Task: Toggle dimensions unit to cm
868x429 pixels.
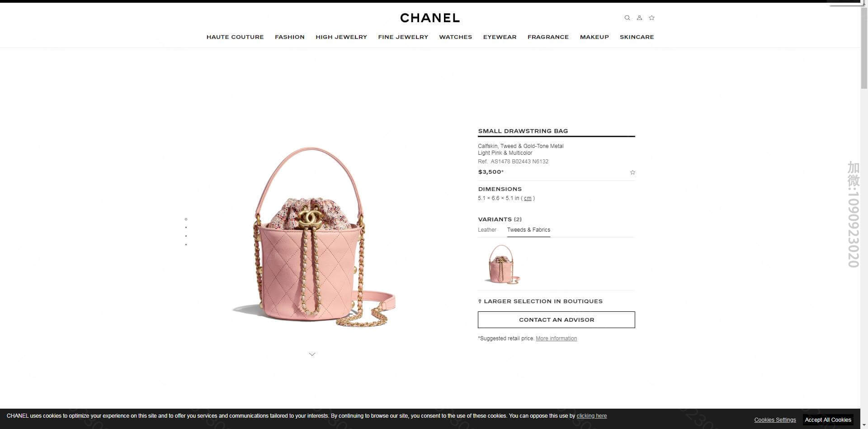Action: tap(528, 198)
